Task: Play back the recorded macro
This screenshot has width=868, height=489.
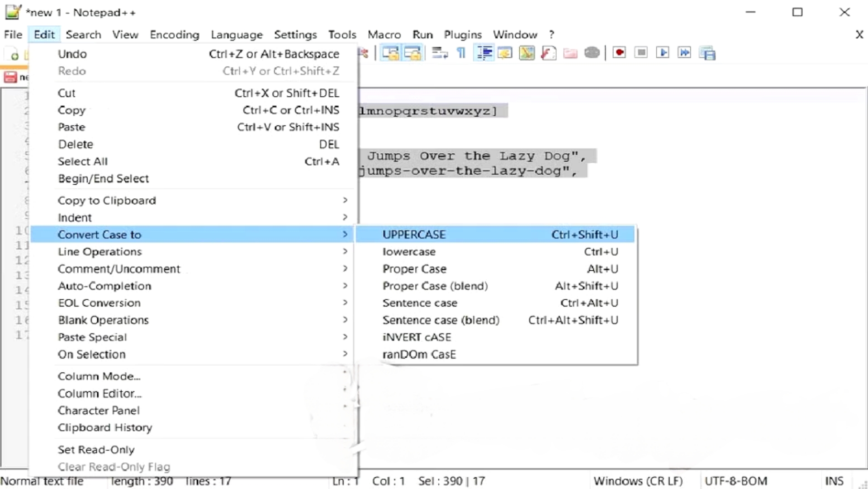Action: [662, 53]
